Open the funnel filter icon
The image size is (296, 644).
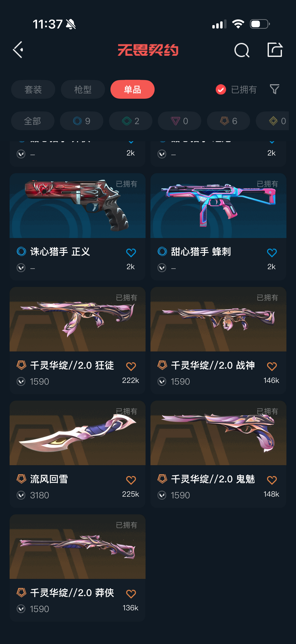pyautogui.click(x=274, y=89)
